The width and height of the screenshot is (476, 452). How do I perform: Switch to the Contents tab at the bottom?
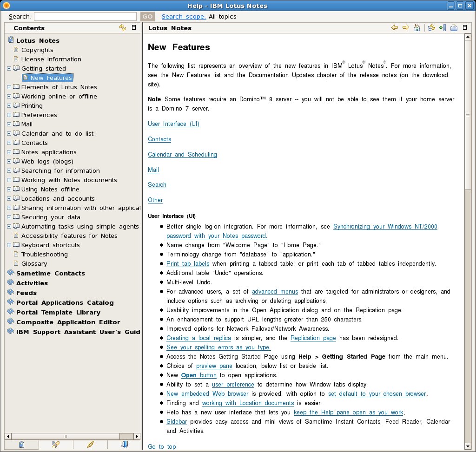[21, 445]
